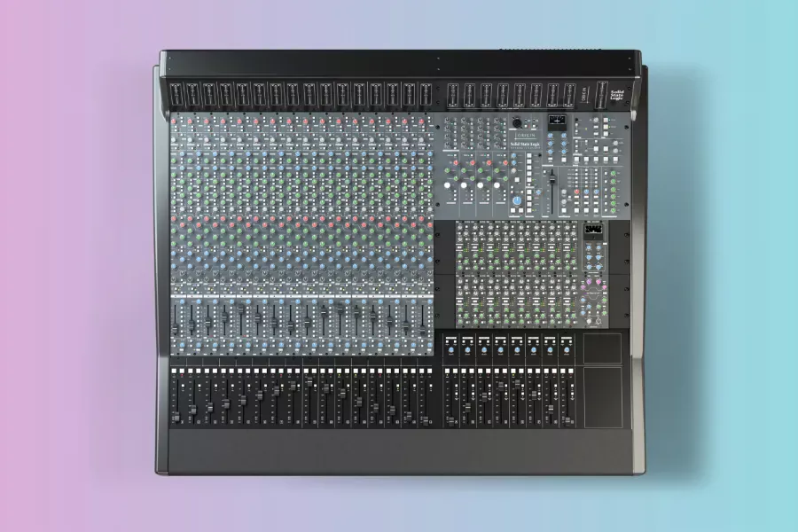This screenshot has width=798, height=532.
Task: Click the first red knob atop channel strips
Action: click(174, 121)
